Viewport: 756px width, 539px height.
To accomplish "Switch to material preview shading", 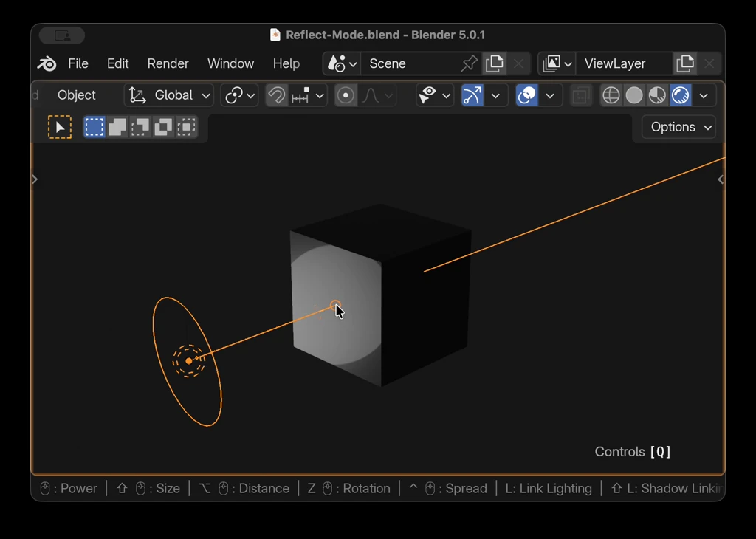I will click(657, 95).
